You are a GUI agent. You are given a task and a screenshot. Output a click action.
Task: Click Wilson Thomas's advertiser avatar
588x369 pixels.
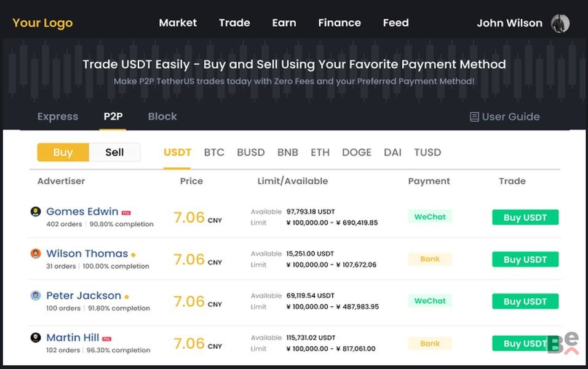tap(36, 253)
